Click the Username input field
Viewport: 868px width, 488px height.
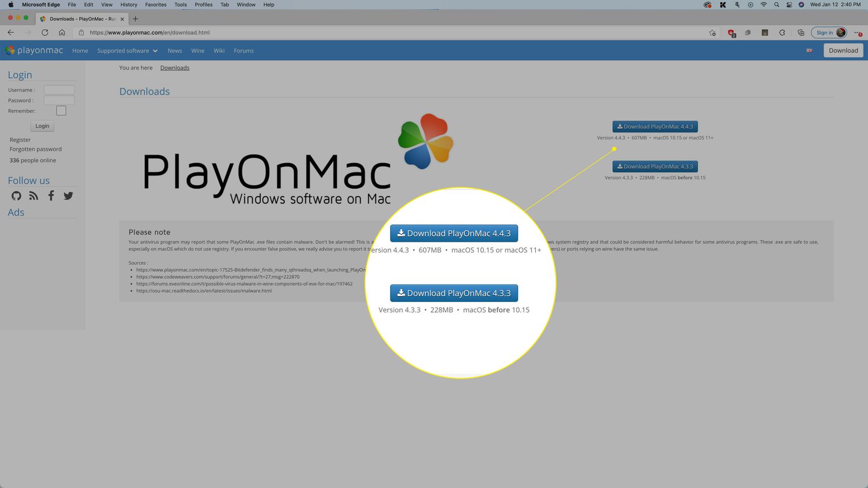(x=59, y=90)
